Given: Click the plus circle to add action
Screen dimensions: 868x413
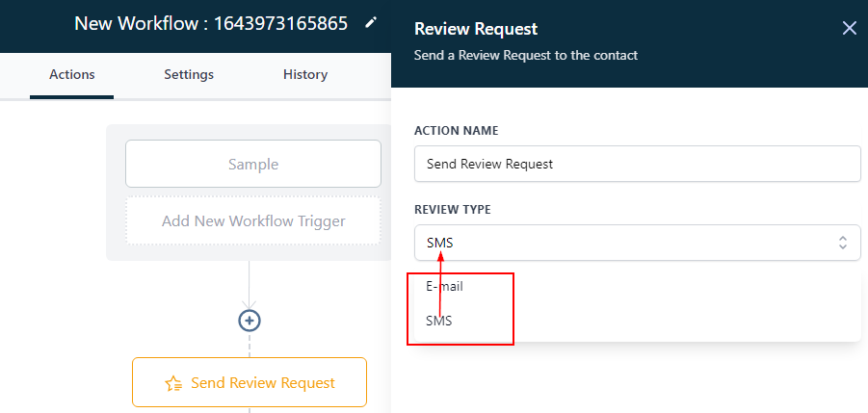Looking at the screenshot, I should [250, 320].
